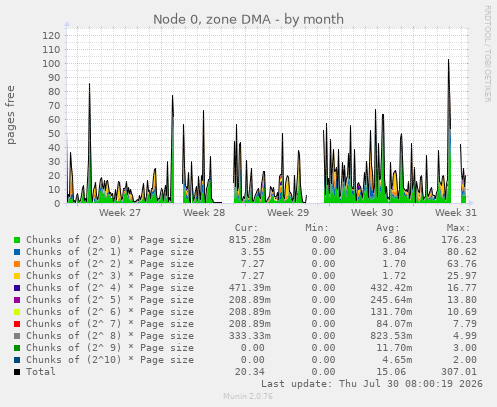Click the average value 432.42m
The image size is (497, 407).
(x=391, y=288)
